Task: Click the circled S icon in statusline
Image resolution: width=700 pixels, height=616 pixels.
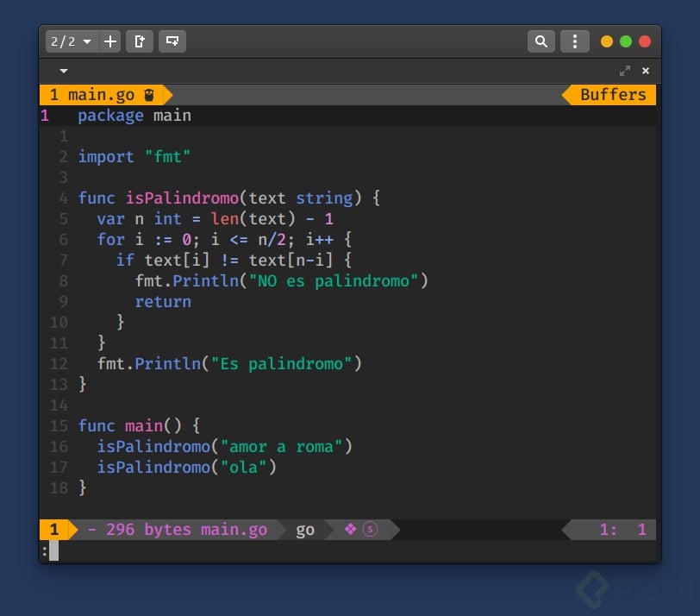Action: pos(371,530)
